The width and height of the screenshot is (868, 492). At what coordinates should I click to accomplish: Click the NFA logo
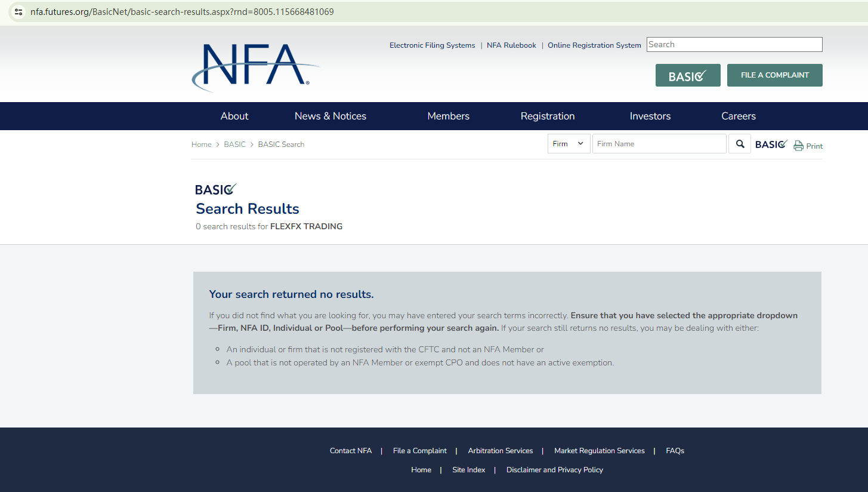pos(255,67)
